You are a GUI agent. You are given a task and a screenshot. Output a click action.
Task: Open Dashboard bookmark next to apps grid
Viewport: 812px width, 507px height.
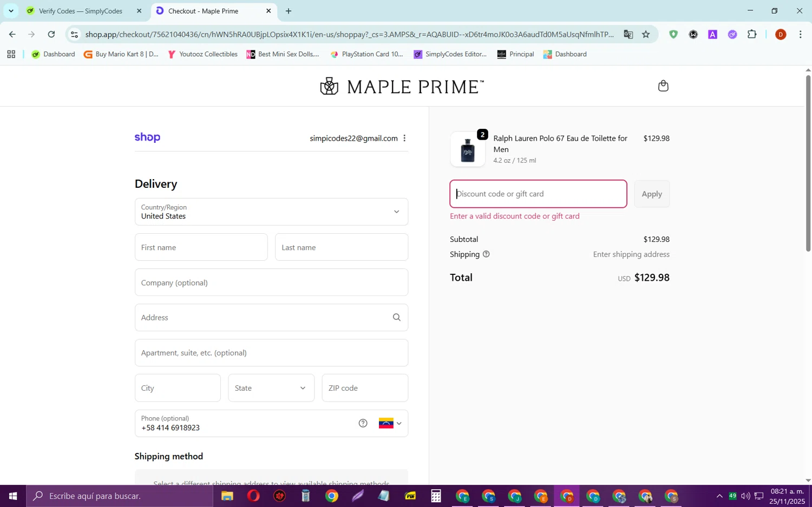(53, 54)
